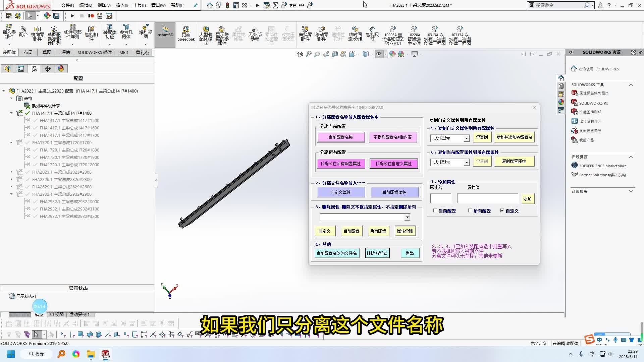Uncheck the 自定义 checkbox in section 7
Image resolution: width=644 pixels, height=362 pixels.
[x=502, y=211]
